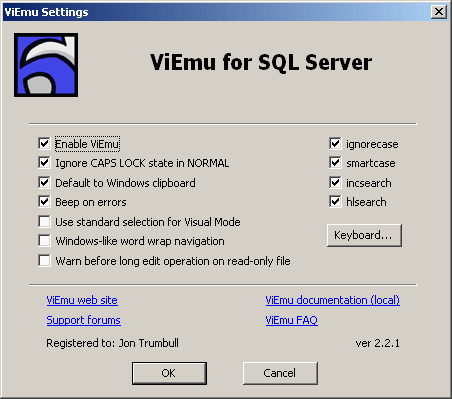
Task: Click the Cancel button
Action: point(280,373)
